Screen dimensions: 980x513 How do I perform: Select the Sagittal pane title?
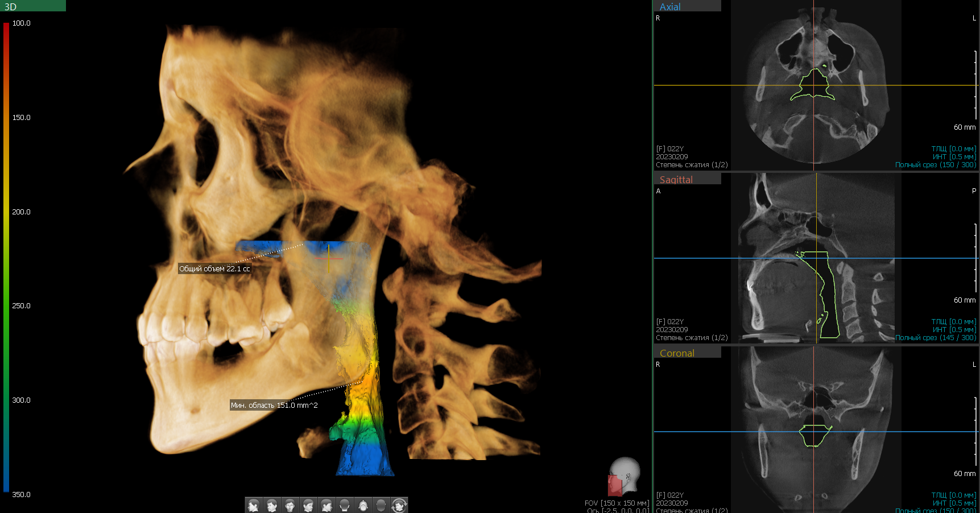[x=676, y=180]
